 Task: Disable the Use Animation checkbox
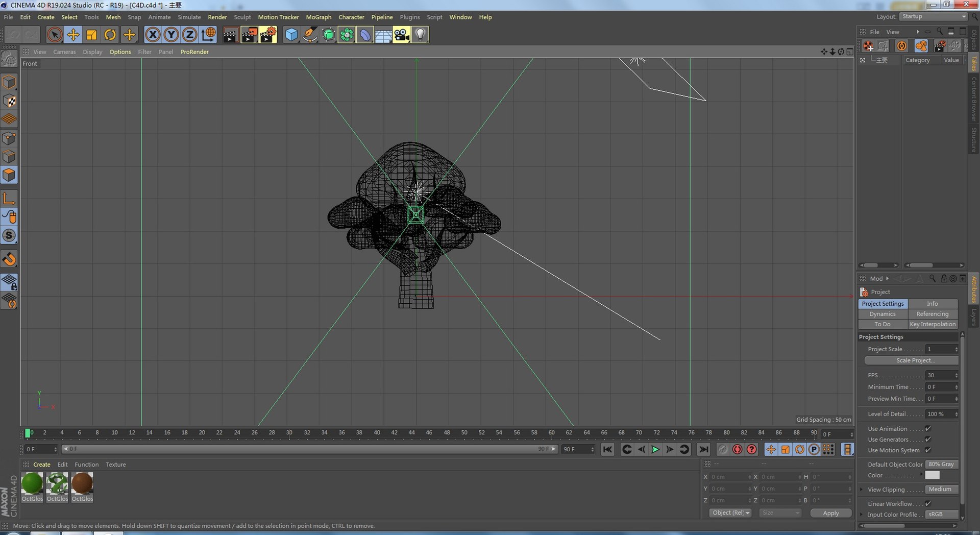pos(928,428)
